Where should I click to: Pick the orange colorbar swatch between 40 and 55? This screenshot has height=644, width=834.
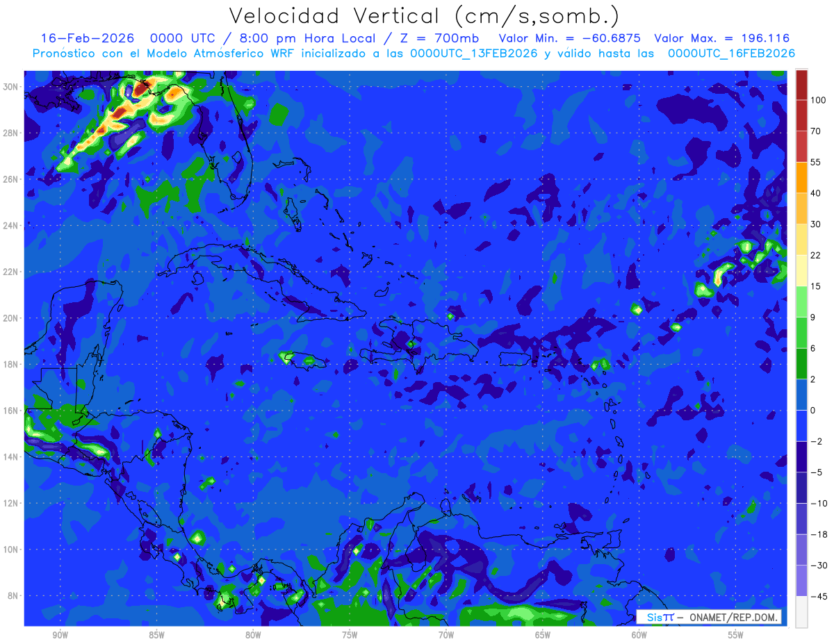801,176
